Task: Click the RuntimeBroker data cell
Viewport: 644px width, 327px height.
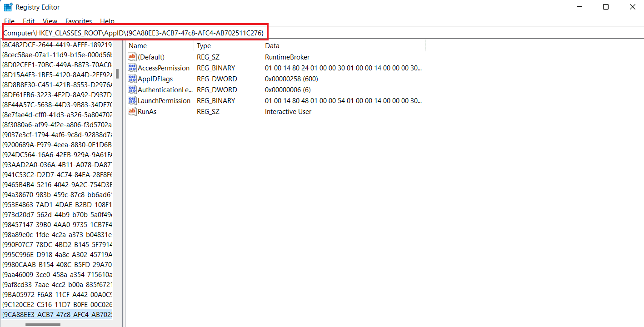Action: pos(287,57)
